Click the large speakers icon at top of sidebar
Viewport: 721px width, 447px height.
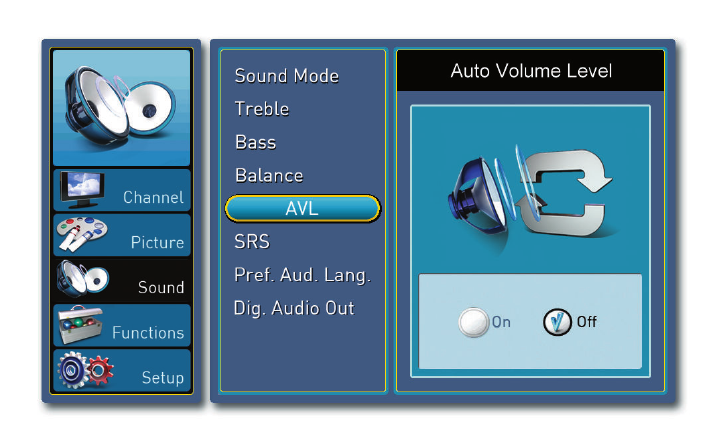point(120,107)
